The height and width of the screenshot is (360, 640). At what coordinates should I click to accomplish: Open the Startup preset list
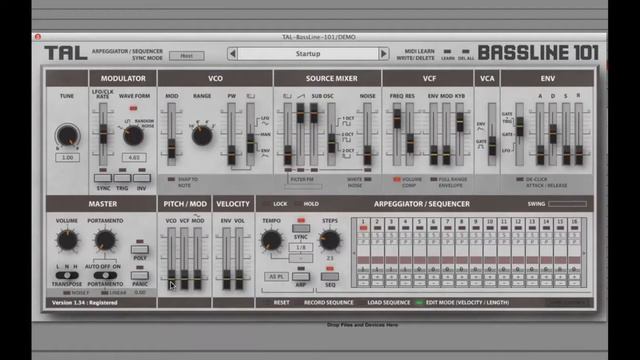point(308,53)
